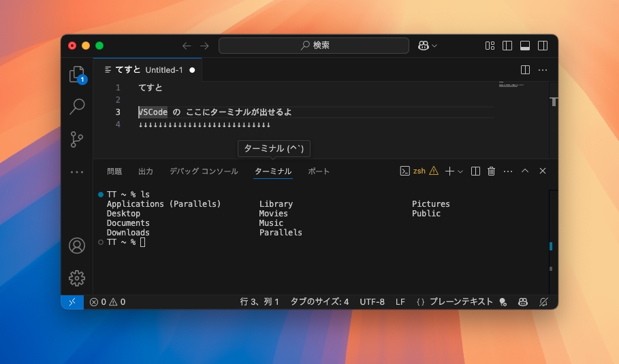Click the blue command decoration next to ls
The width and height of the screenshot is (619, 364).
point(101,195)
